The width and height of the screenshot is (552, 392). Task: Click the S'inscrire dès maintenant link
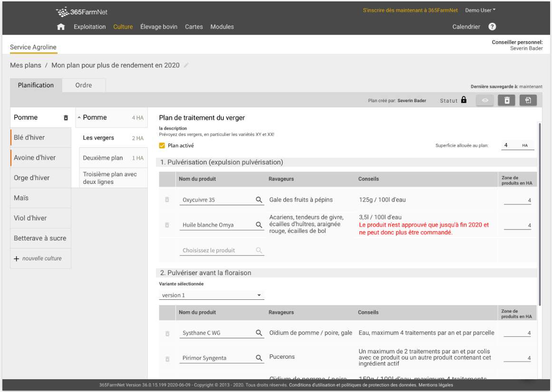[410, 10]
